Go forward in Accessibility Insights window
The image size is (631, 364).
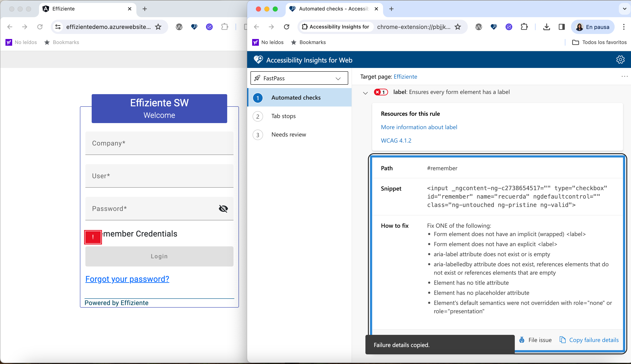271,27
